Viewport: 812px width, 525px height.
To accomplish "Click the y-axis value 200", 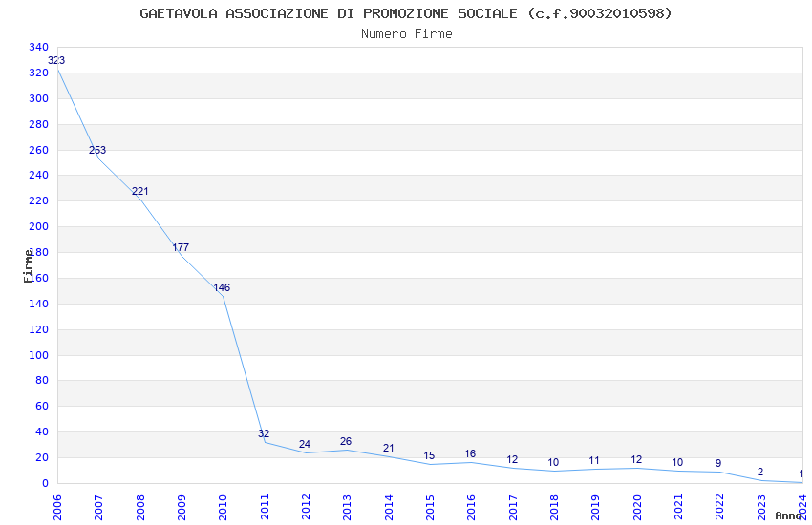I will pyautogui.click(x=39, y=226).
